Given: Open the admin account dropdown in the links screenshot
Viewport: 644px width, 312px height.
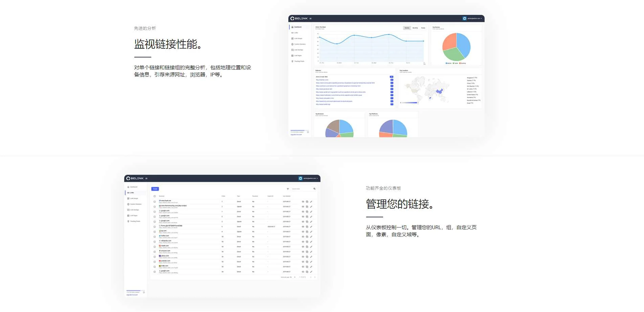Looking at the screenshot, I should coord(310,178).
